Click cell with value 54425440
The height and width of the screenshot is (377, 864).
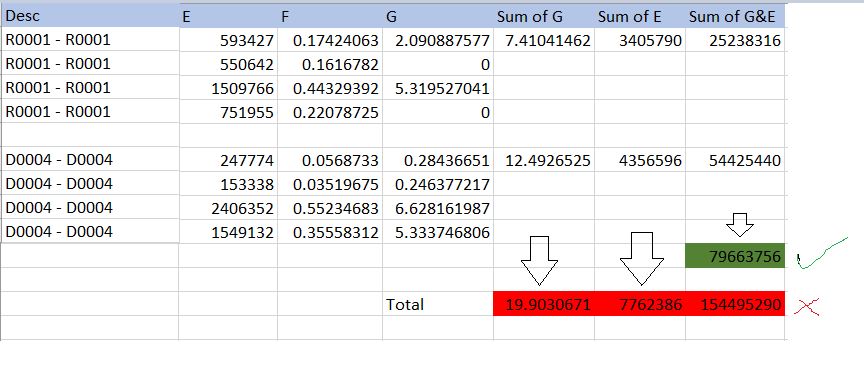(x=735, y=160)
